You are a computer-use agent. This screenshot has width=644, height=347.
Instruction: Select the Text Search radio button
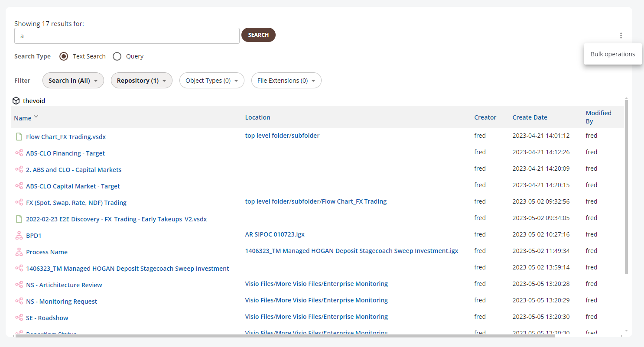click(x=64, y=56)
